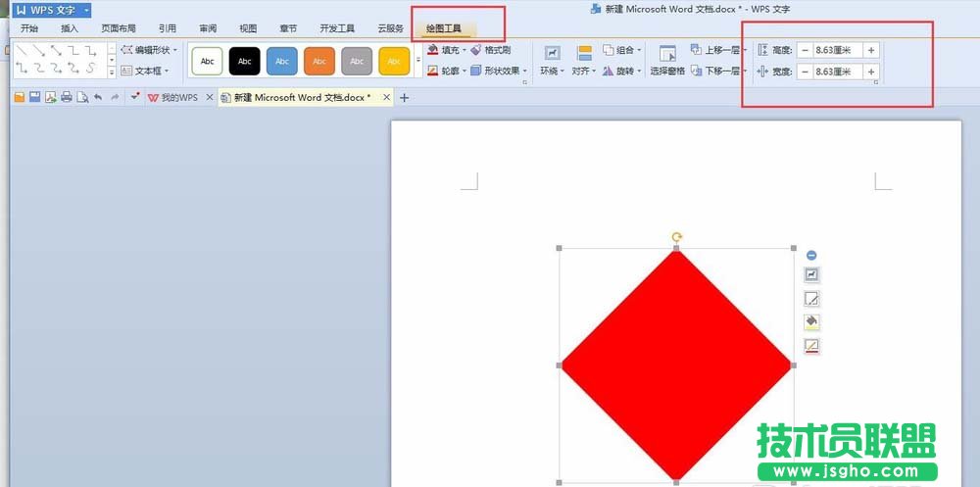Click the 编辑形状 edit shape button
Image resolution: width=980 pixels, height=487 pixels.
[150, 50]
